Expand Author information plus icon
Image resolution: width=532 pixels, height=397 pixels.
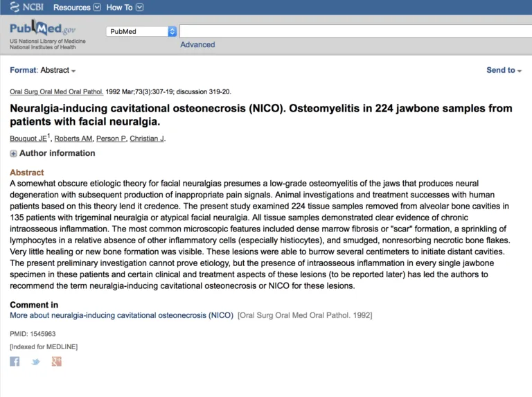tap(13, 154)
